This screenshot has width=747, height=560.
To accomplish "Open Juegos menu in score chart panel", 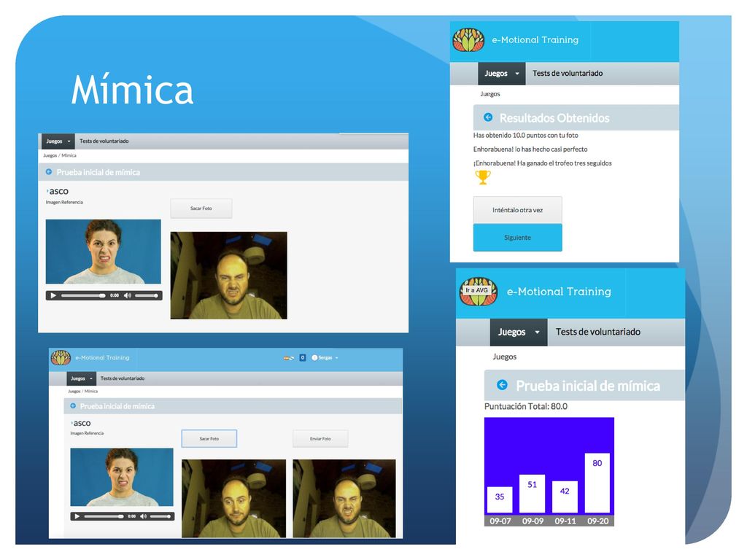I will [519, 332].
